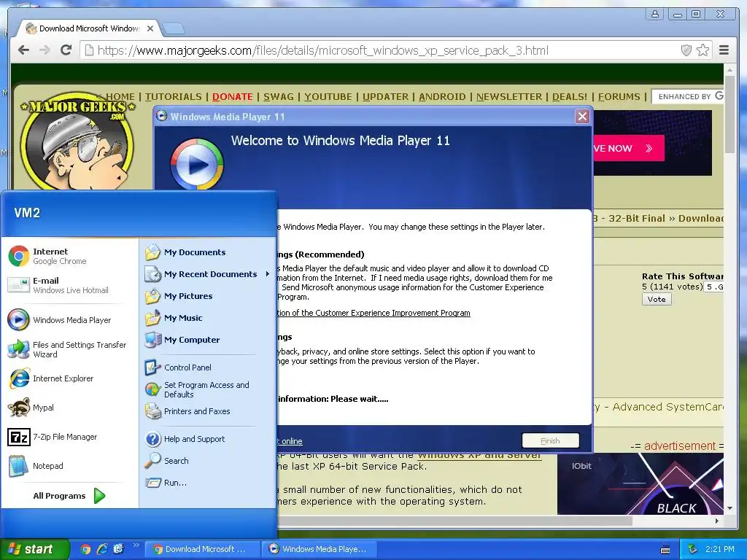Open the software rating dropdown
747x560 pixels.
click(714, 287)
